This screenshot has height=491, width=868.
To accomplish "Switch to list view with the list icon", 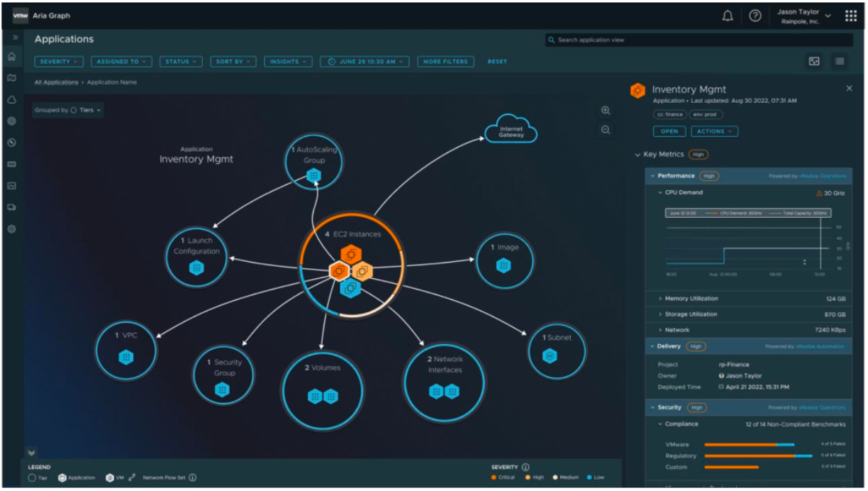I will point(839,60).
